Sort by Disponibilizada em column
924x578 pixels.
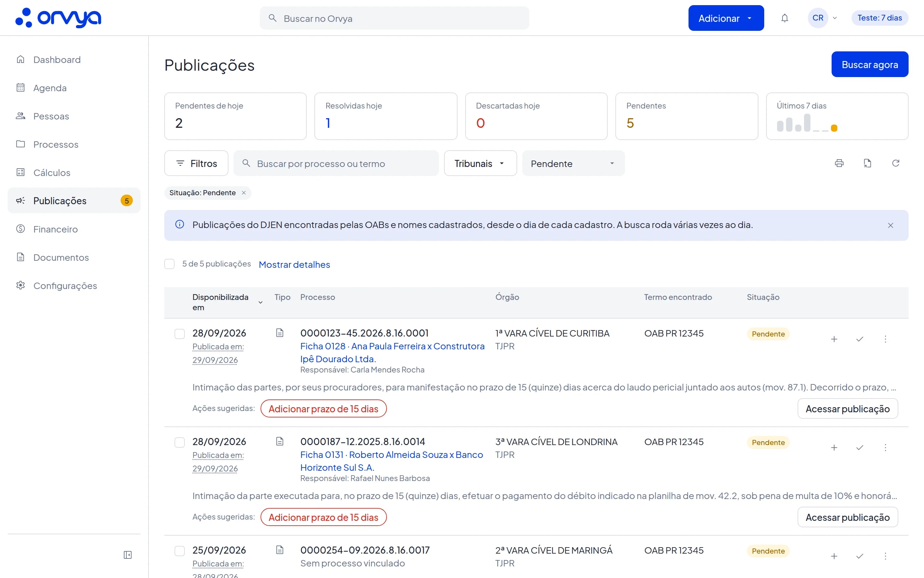coord(227,302)
